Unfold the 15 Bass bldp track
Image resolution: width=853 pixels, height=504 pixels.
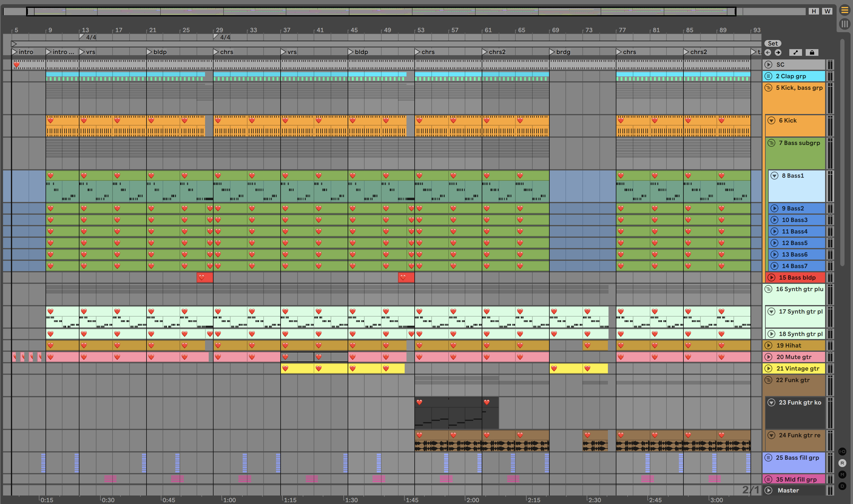point(771,277)
